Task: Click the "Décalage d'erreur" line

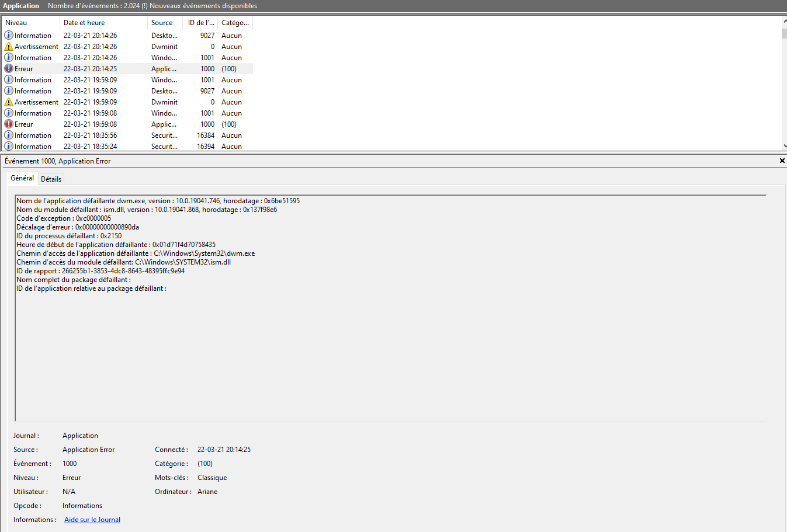Action: click(x=78, y=227)
